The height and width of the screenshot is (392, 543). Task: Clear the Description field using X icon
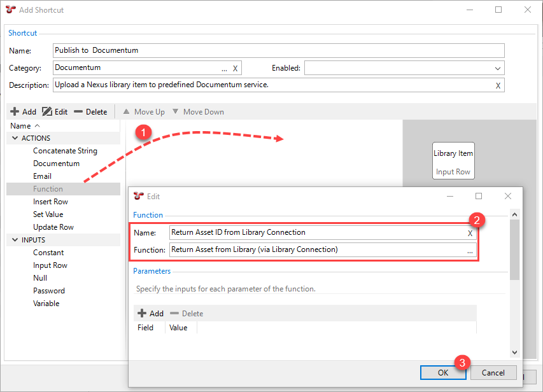pyautogui.click(x=498, y=85)
